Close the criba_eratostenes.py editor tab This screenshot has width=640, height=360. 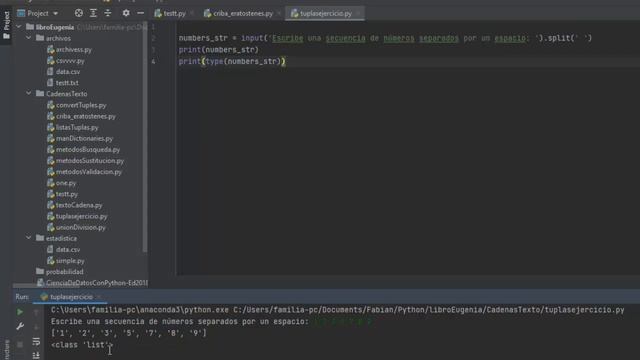pos(279,13)
